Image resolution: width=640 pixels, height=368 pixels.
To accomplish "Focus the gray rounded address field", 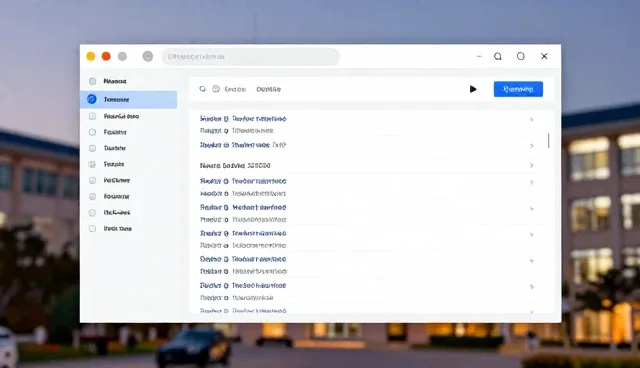I will (x=251, y=57).
